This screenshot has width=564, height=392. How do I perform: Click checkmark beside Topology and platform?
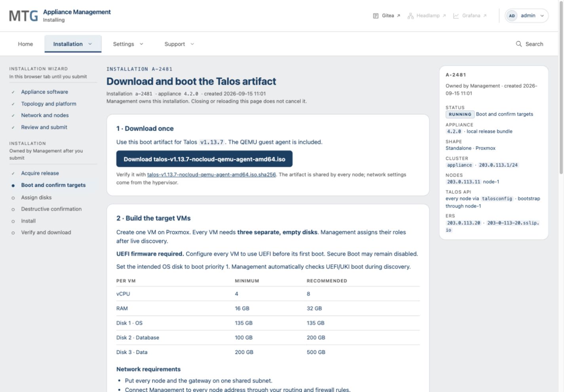tap(13, 104)
